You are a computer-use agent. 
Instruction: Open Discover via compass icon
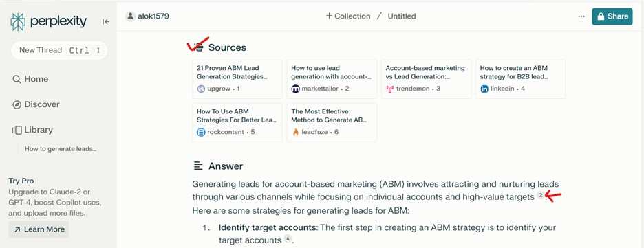17,104
